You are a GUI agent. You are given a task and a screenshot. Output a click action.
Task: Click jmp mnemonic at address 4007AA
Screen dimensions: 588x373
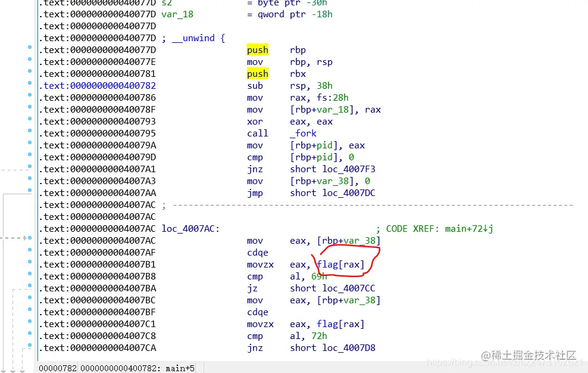[x=255, y=193]
